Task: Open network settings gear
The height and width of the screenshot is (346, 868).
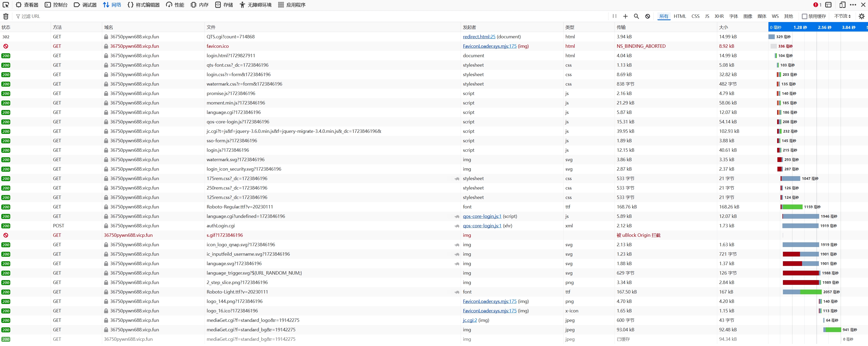Action: point(861,16)
